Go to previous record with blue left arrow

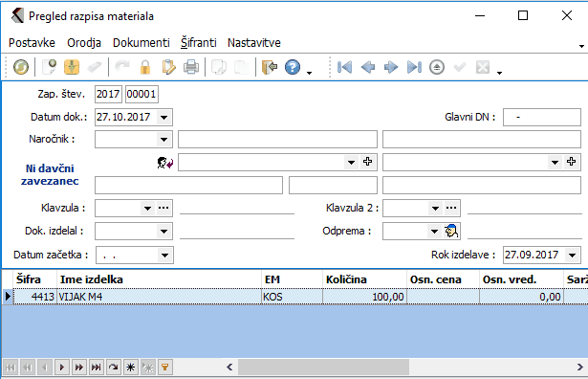[368, 68]
